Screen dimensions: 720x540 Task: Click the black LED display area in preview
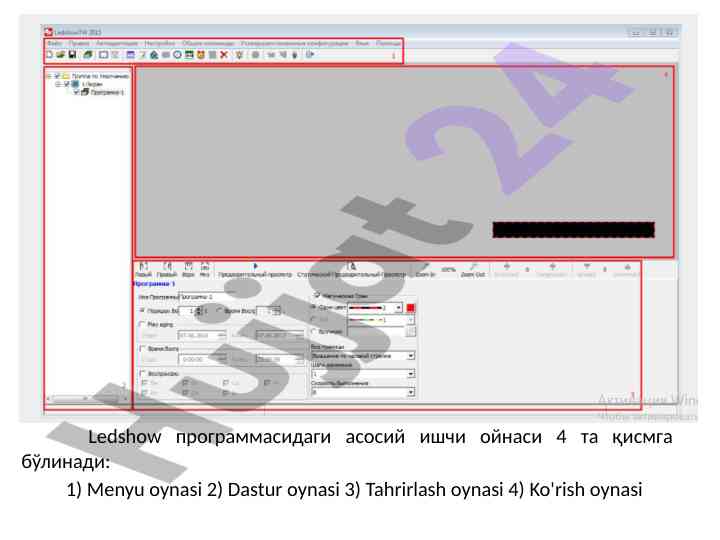[x=574, y=230]
